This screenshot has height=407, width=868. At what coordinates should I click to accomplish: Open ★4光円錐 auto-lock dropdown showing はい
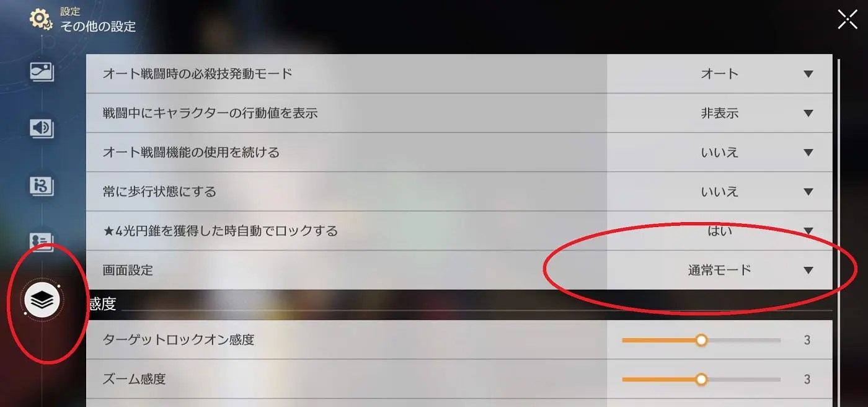(720, 231)
